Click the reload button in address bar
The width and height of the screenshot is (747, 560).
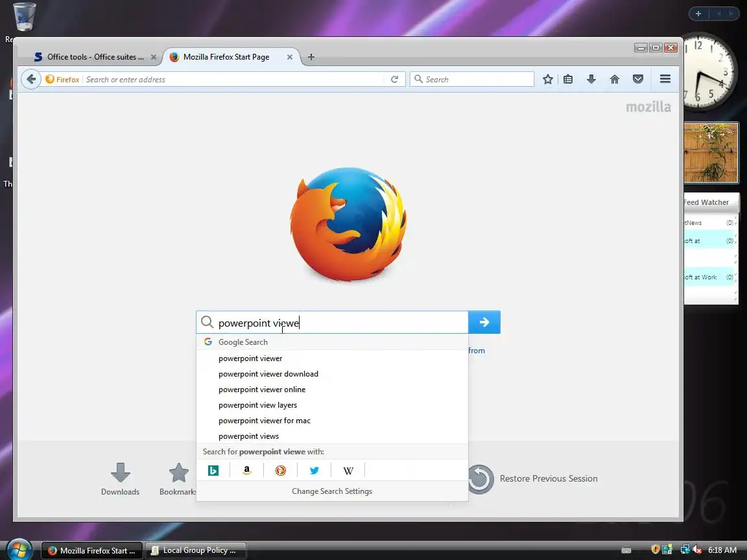tap(394, 79)
